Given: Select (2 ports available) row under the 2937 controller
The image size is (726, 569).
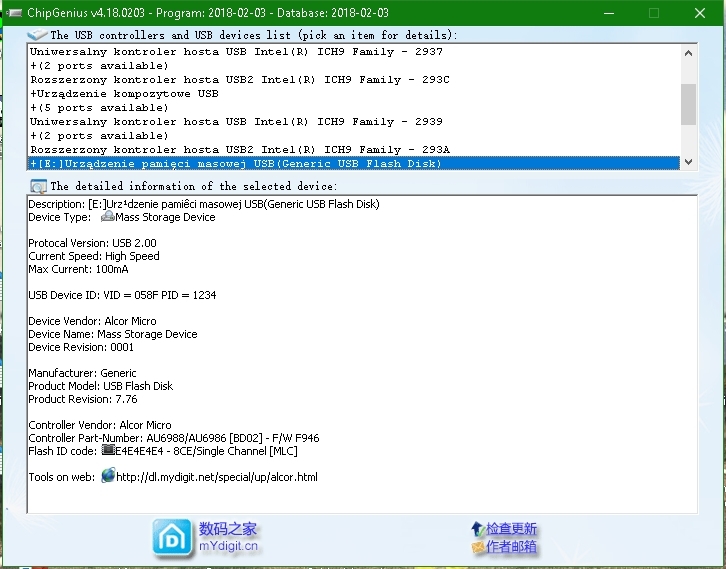Looking at the screenshot, I should [x=353, y=65].
